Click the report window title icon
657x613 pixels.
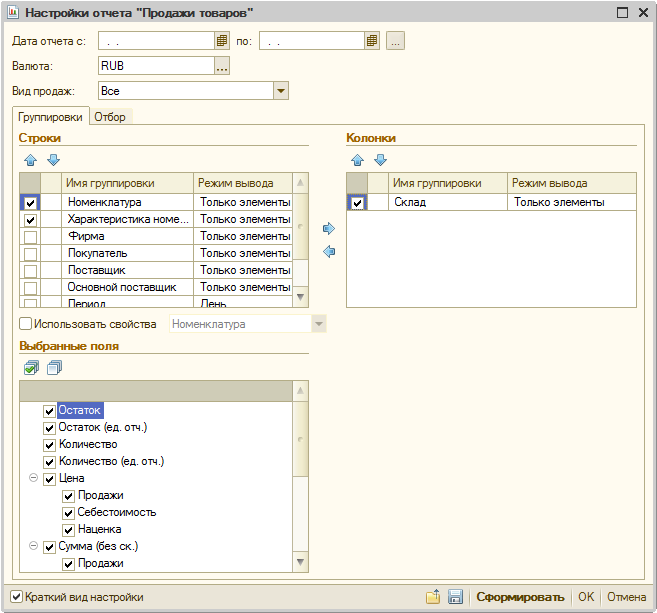coord(13,13)
